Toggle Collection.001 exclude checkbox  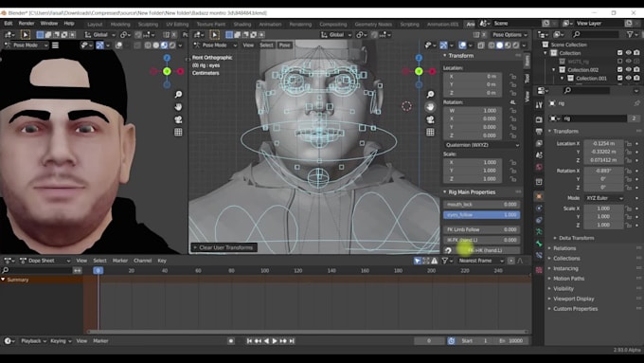click(x=619, y=78)
